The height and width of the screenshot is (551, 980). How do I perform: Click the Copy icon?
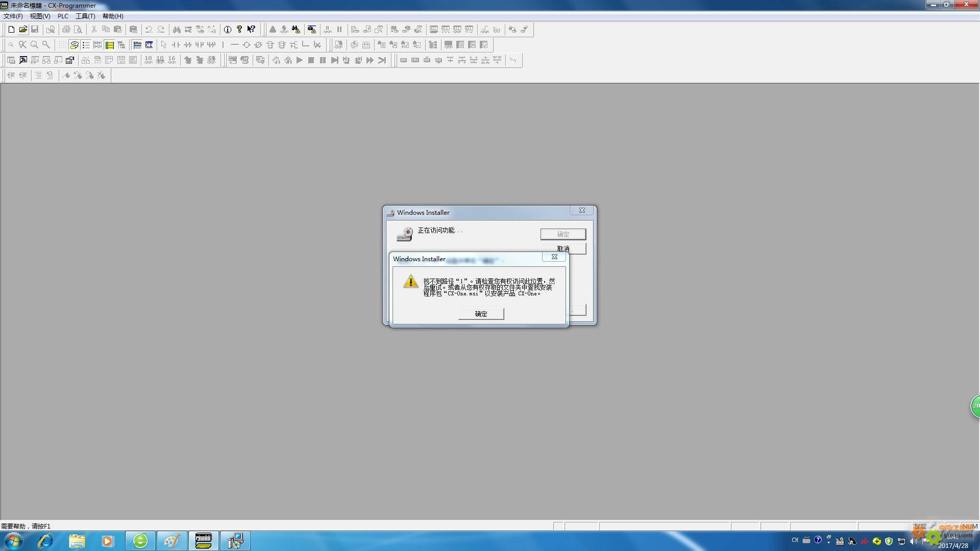click(106, 30)
